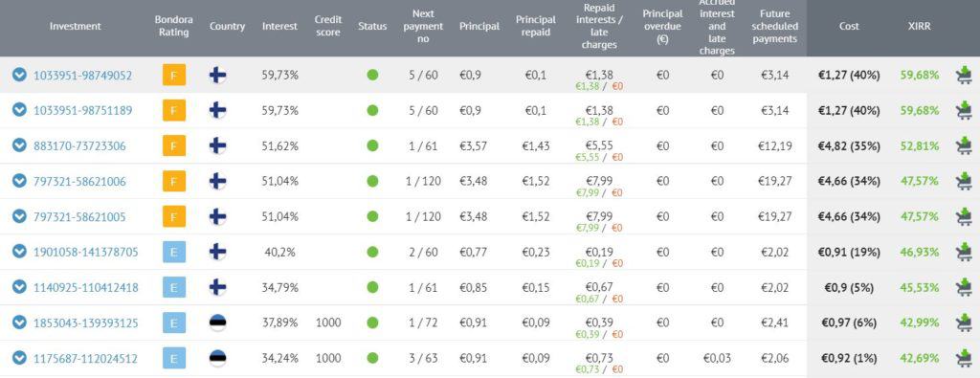Open investment link 883170-73723306

coord(79,146)
